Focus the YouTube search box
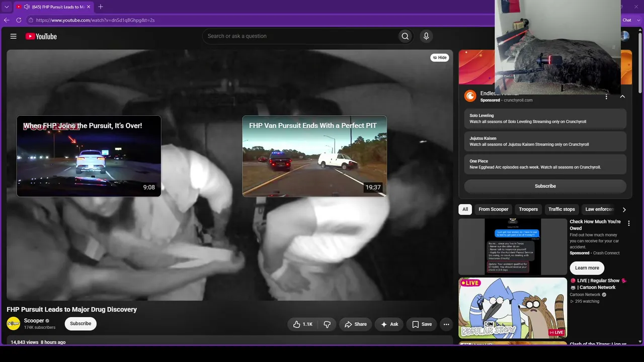This screenshot has width=644, height=362. click(299, 36)
